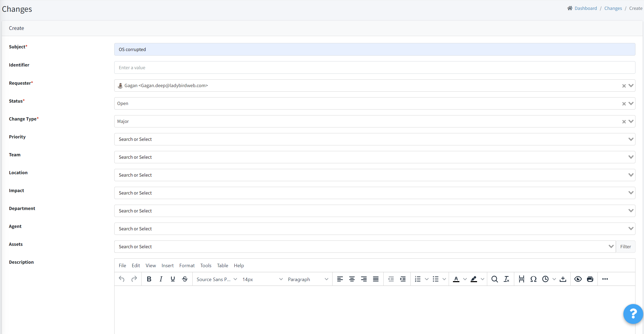Click the Undo icon in editor toolbar

pos(122,279)
